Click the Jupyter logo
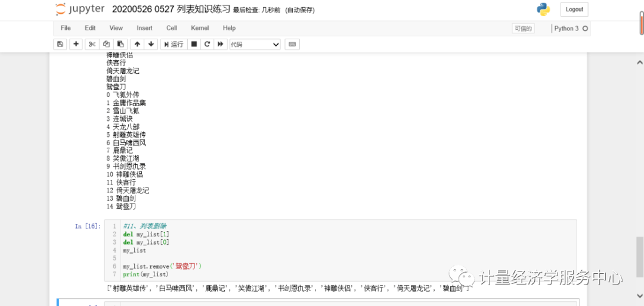 pyautogui.click(x=80, y=9)
